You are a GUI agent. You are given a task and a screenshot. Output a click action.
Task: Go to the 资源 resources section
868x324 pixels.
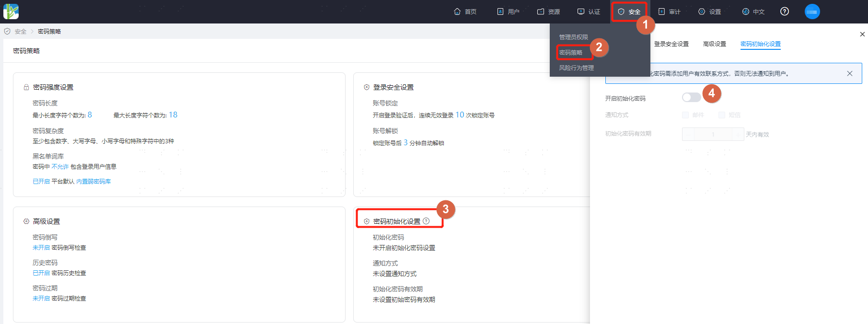(x=549, y=12)
